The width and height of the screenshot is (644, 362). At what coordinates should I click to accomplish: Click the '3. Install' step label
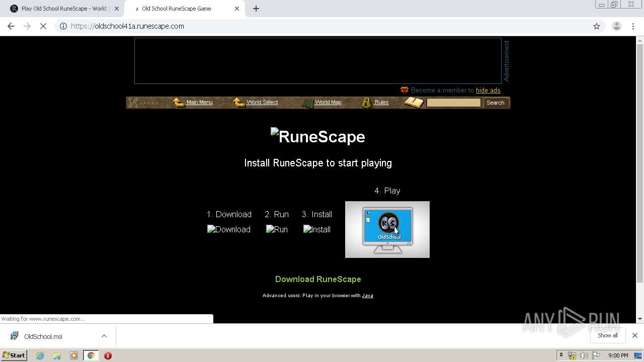point(317,214)
